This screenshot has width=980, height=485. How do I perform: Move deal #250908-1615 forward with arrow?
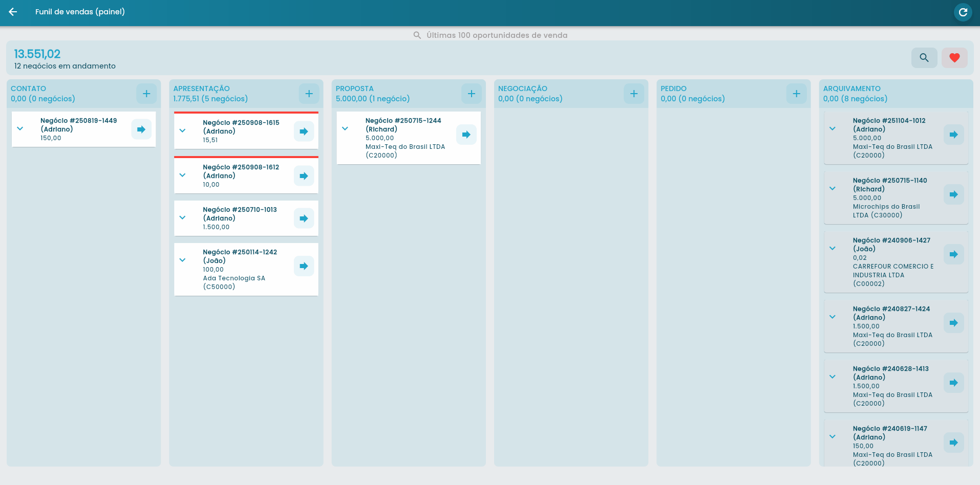304,131
